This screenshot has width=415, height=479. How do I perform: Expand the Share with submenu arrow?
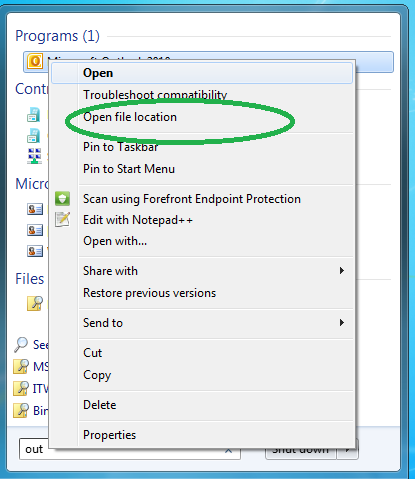[341, 271]
